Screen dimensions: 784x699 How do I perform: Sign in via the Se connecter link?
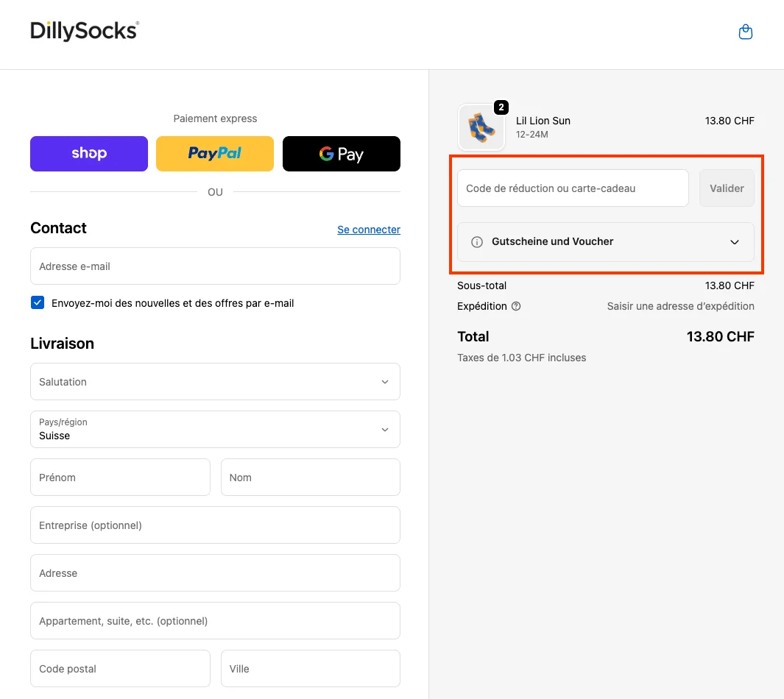[368, 229]
